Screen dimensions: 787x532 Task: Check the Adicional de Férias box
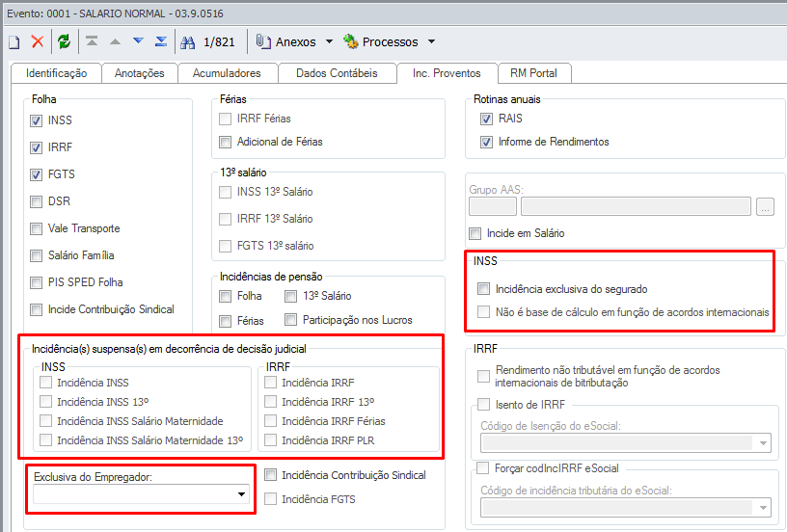pyautogui.click(x=226, y=143)
